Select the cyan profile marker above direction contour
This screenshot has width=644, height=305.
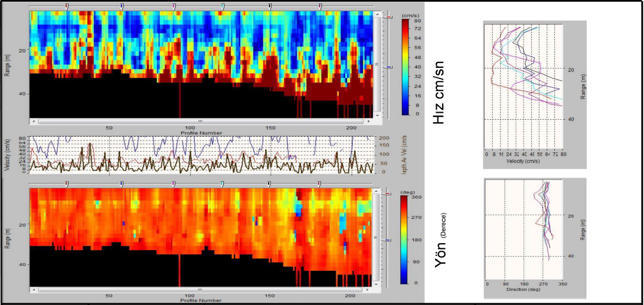[x=222, y=183]
